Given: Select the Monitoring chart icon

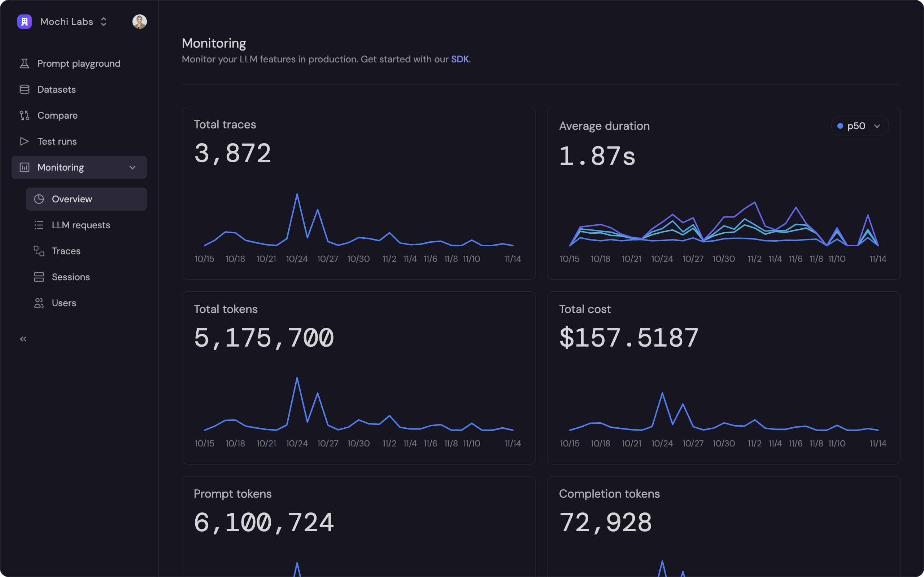Looking at the screenshot, I should (x=25, y=167).
